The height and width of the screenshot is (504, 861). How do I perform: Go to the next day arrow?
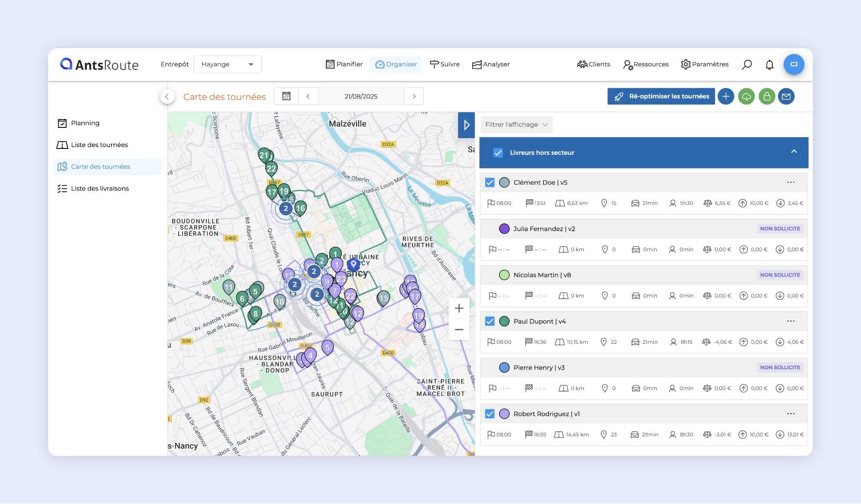[x=414, y=96]
